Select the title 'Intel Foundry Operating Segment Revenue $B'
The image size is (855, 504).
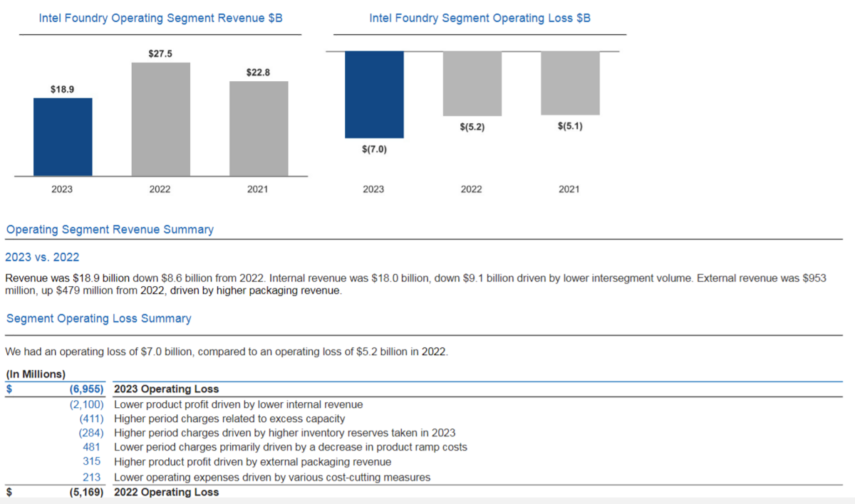(x=160, y=19)
